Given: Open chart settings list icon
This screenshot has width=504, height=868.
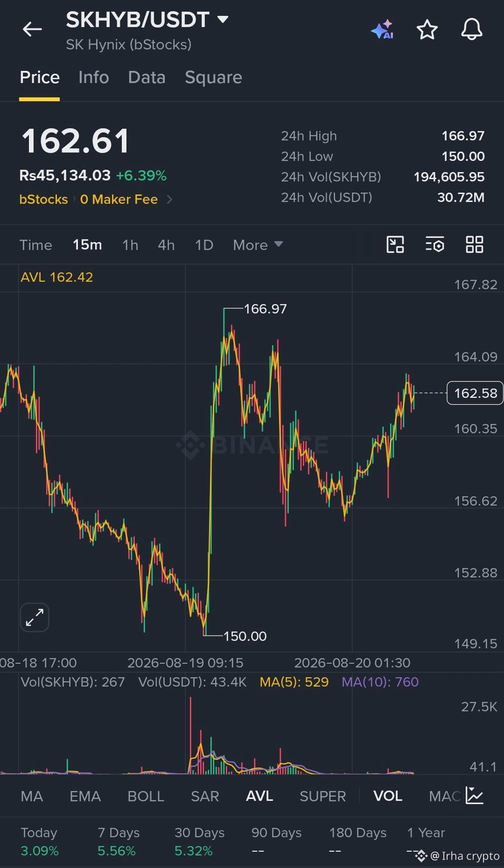Looking at the screenshot, I should [435, 244].
